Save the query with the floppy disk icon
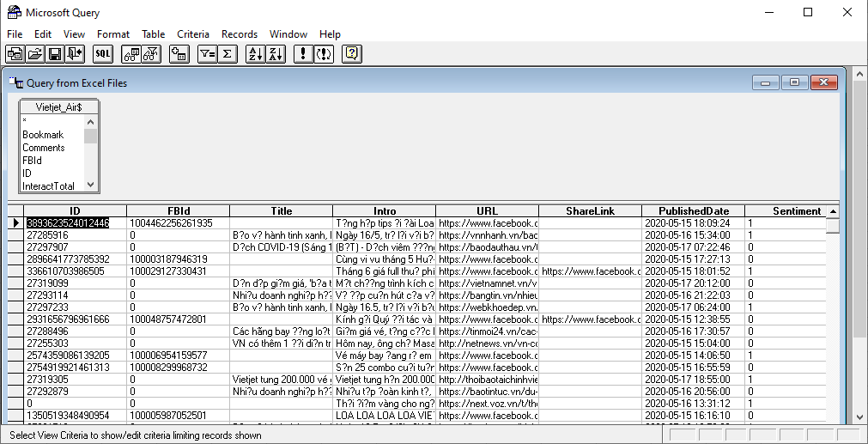The height and width of the screenshot is (444, 868). click(55, 54)
